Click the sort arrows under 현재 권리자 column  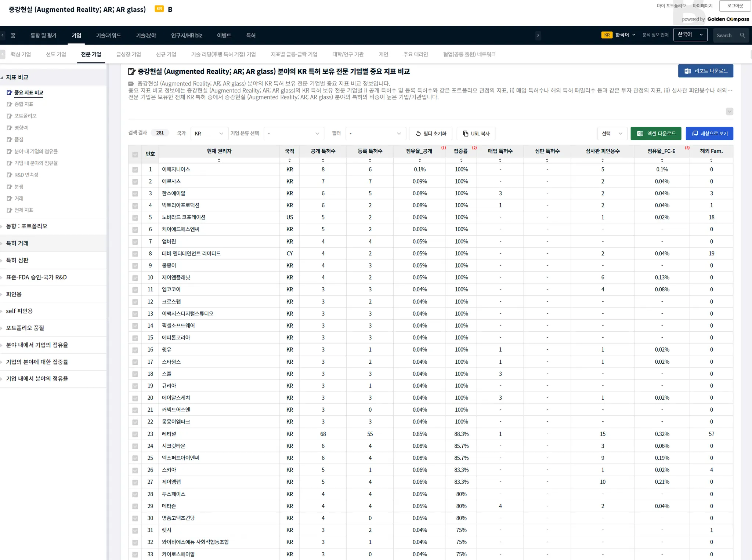[x=219, y=160]
